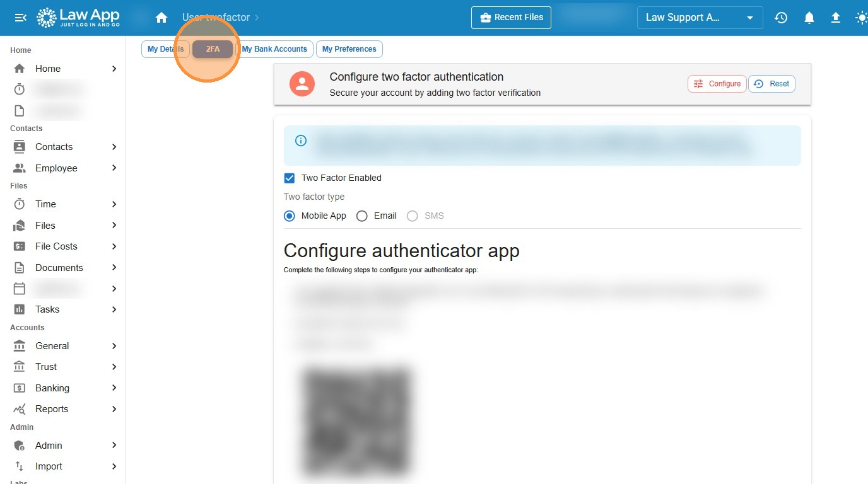868x484 pixels.
Task: Click the Trust bank icon
Action: tap(20, 367)
